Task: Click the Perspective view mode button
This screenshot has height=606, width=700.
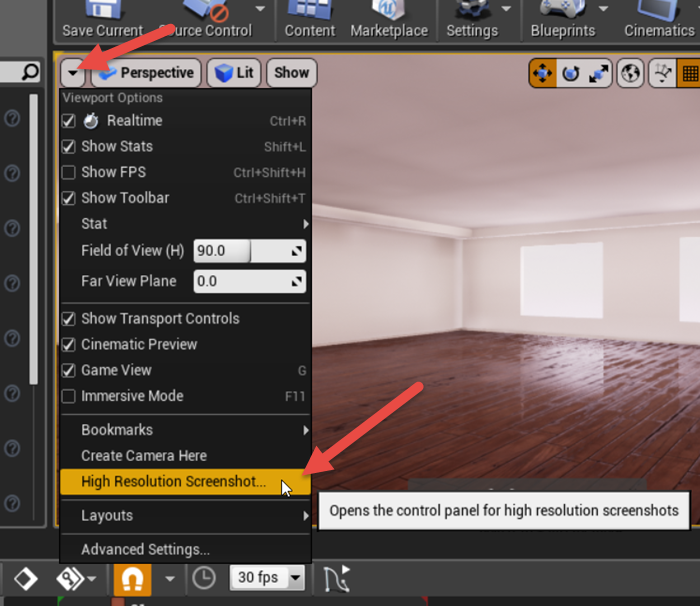Action: coord(146,73)
